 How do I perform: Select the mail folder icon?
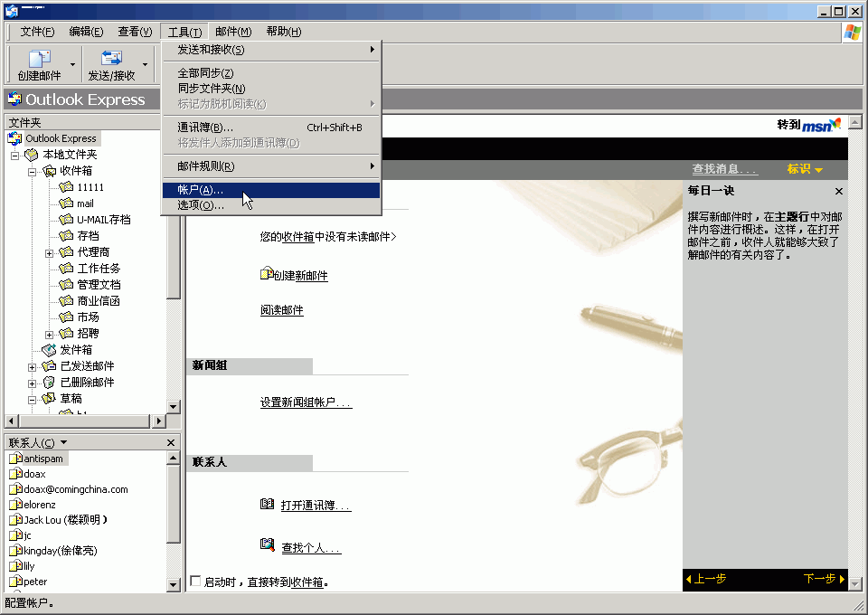(66, 203)
